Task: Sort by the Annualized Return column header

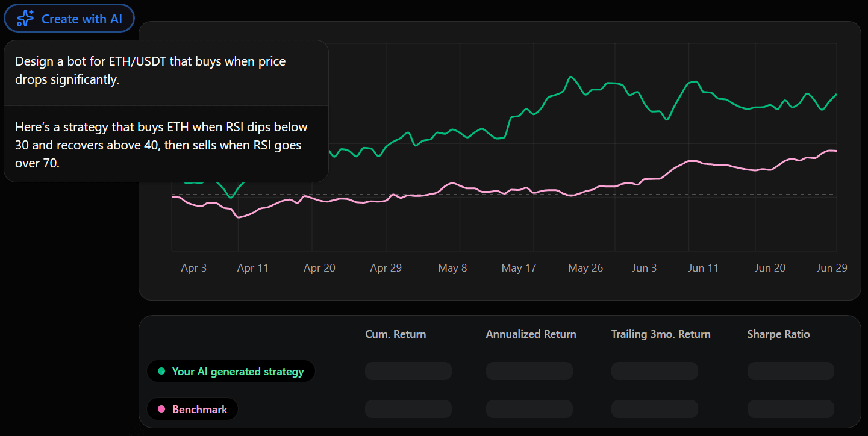Action: (531, 334)
